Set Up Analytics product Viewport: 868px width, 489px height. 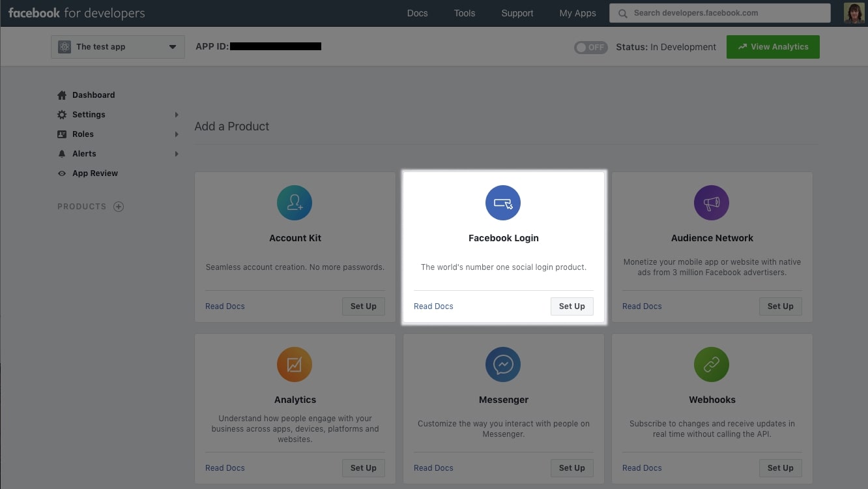click(x=364, y=468)
